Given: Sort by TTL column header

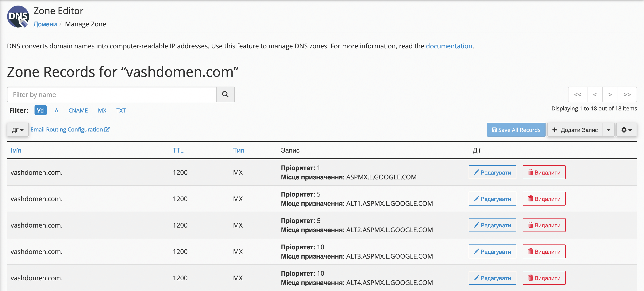Looking at the screenshot, I should point(178,150).
